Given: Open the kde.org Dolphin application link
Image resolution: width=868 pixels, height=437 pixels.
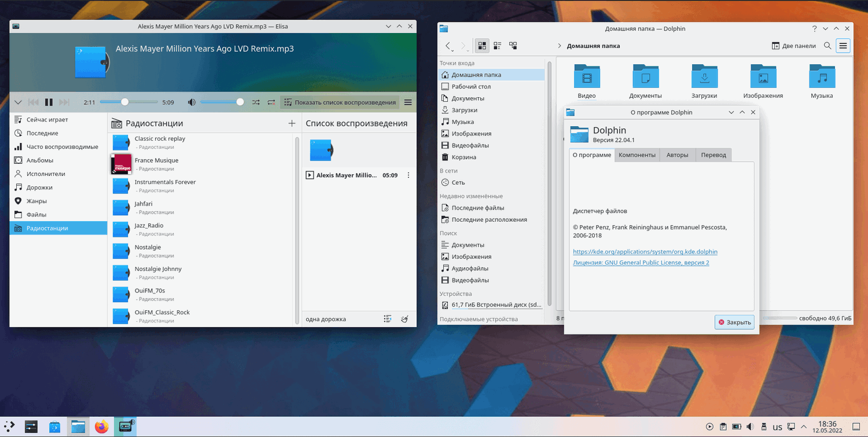Looking at the screenshot, I should tap(645, 252).
